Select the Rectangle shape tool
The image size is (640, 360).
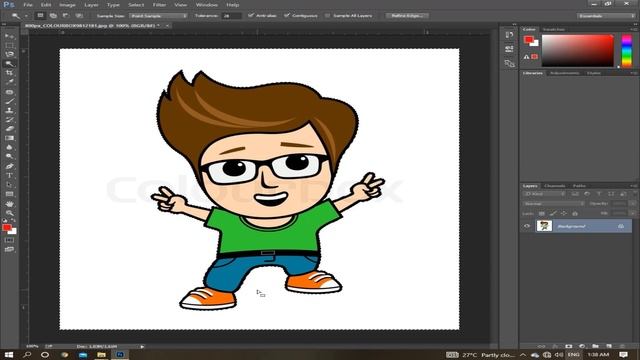tap(9, 194)
